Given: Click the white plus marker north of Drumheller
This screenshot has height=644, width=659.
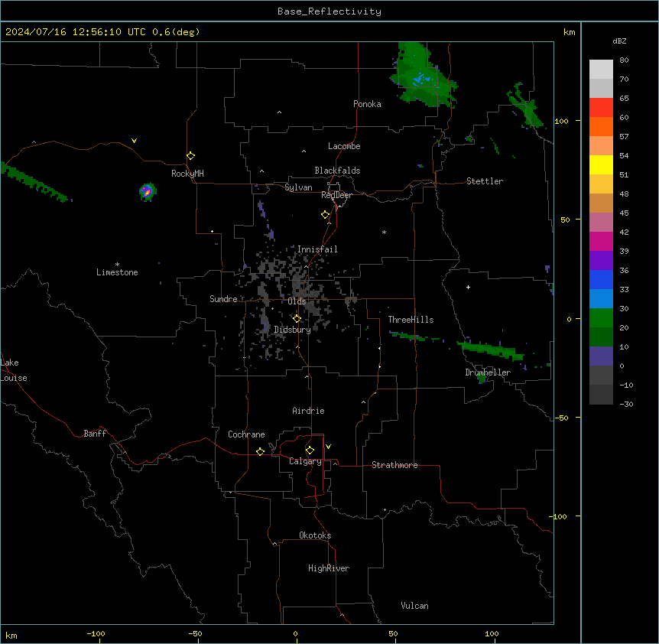Looking at the screenshot, I should coord(468,287).
